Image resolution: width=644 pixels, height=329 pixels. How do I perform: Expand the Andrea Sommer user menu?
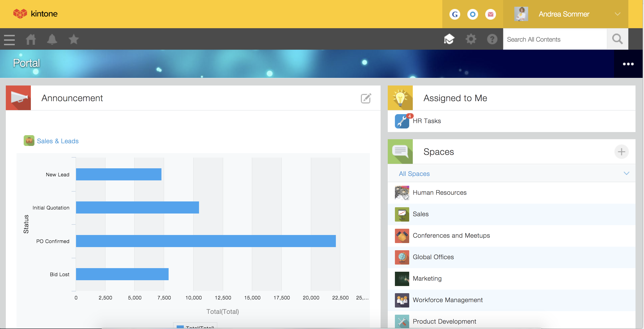[x=617, y=14]
